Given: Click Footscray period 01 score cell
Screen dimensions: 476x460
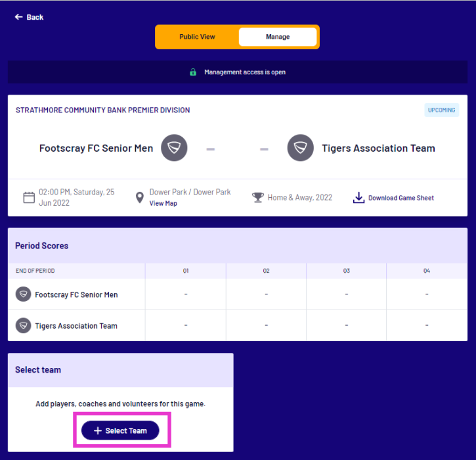Looking at the screenshot, I should (x=186, y=294).
